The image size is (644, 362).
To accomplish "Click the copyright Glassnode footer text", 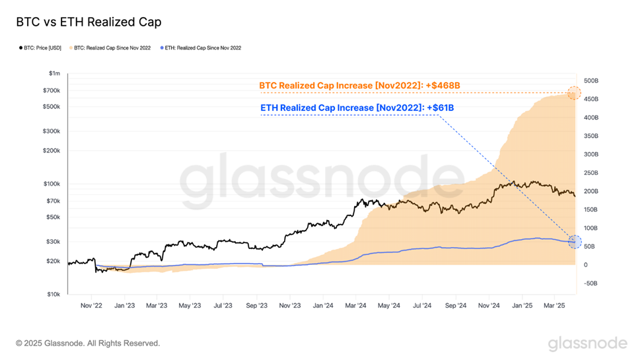I will (88, 343).
